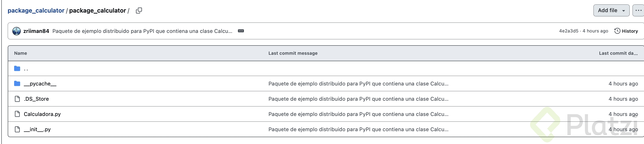Go to package_calculator root breadcrumb

[x=36, y=11]
